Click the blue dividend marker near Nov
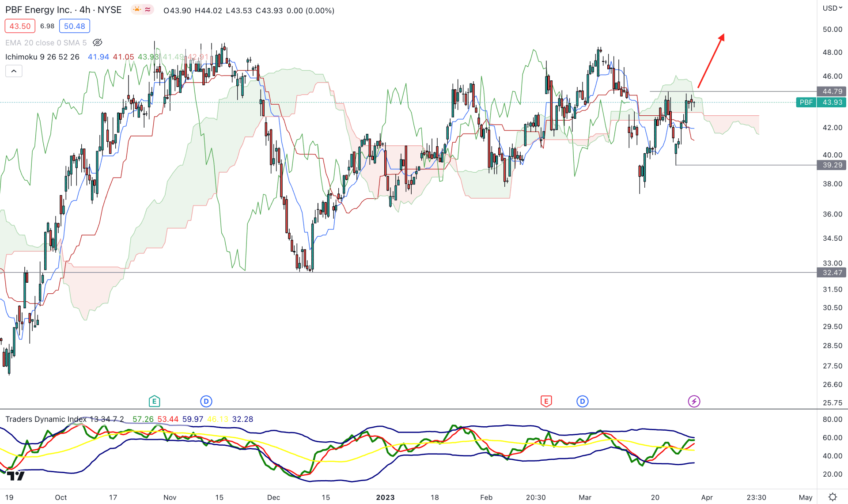 coord(206,401)
